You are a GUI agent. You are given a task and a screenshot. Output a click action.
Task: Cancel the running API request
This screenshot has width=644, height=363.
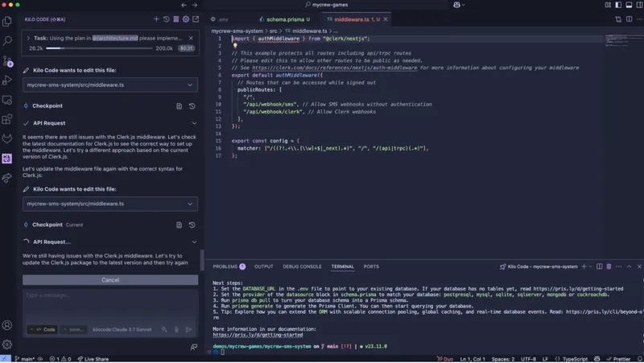(110, 280)
